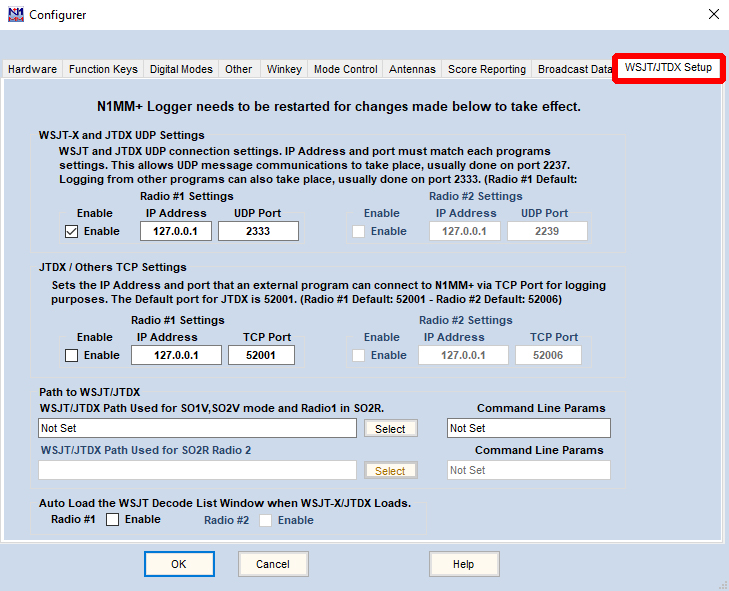
Task: Click Radio #2 TCP IP Address field
Action: (x=463, y=355)
